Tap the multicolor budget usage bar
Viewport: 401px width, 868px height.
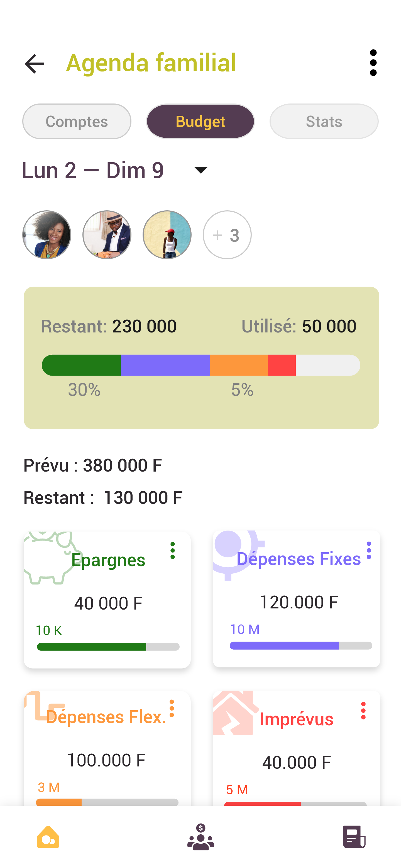(201, 365)
